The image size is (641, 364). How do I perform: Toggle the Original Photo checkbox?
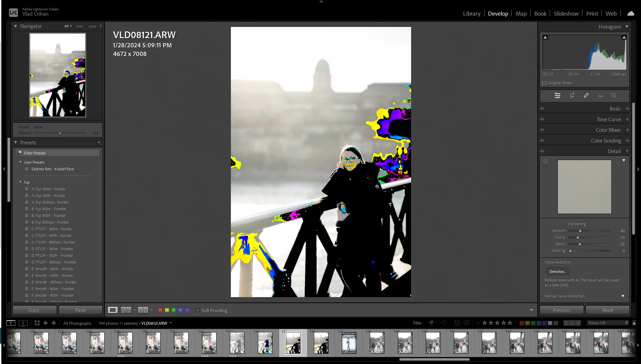544,83
